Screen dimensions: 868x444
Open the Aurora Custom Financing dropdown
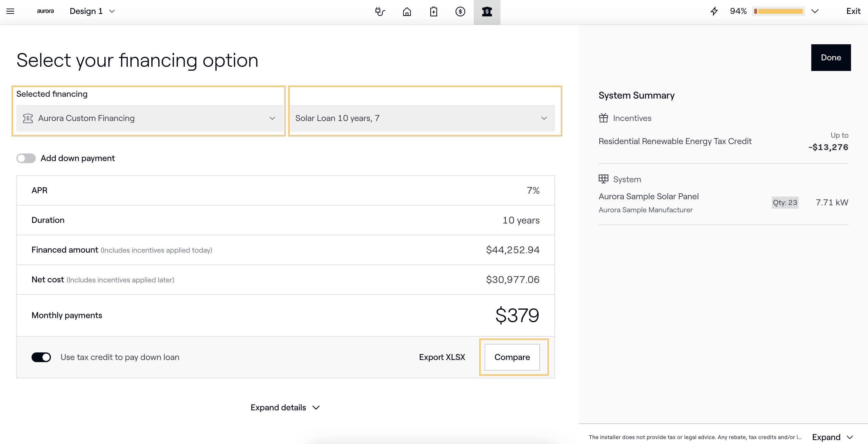click(149, 118)
